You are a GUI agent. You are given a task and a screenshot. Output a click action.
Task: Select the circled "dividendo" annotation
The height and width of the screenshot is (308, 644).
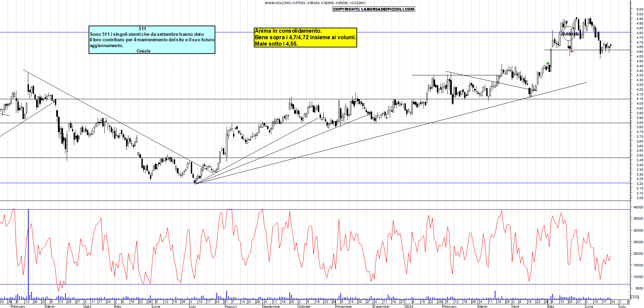(x=570, y=34)
